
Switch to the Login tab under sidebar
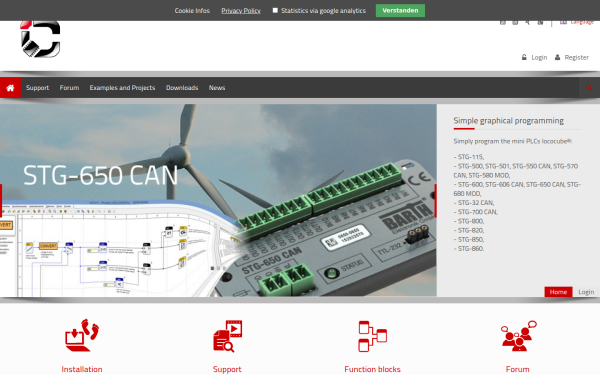[586, 292]
